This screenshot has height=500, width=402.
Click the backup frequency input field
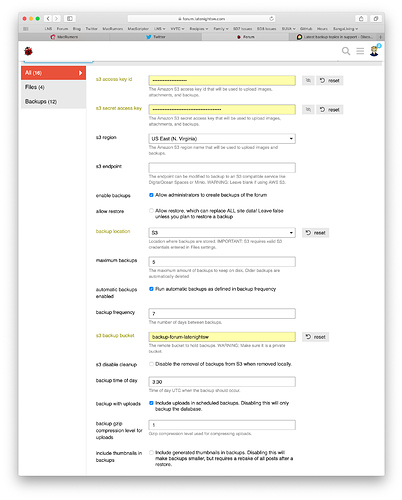(222, 314)
